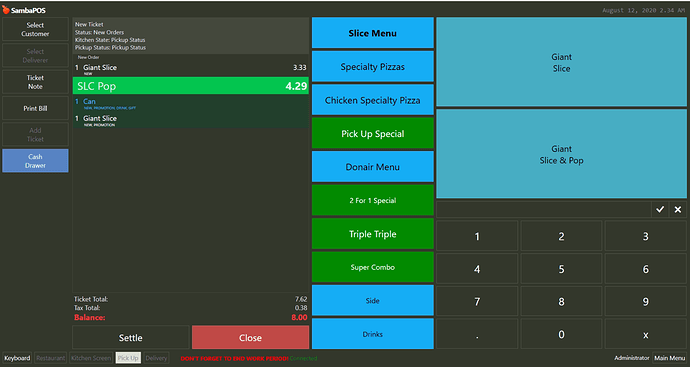Open the on-screen Keyboard
The height and width of the screenshot is (367, 690).
click(17, 358)
